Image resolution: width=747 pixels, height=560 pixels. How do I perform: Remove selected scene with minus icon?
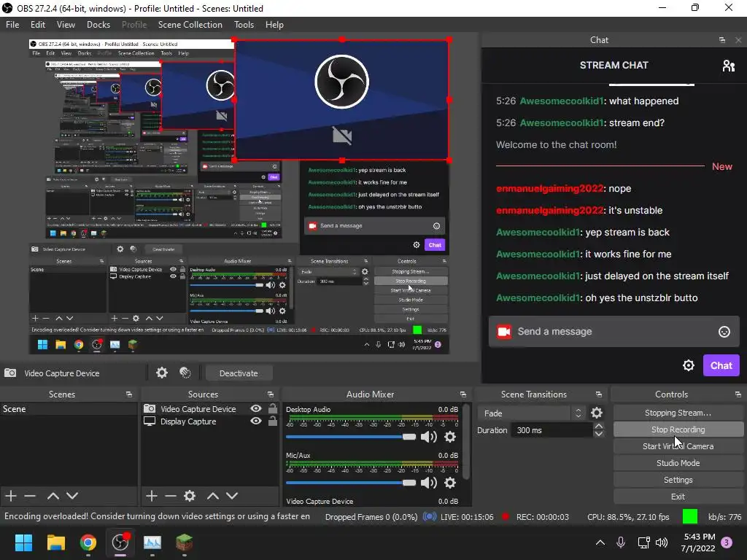30,496
